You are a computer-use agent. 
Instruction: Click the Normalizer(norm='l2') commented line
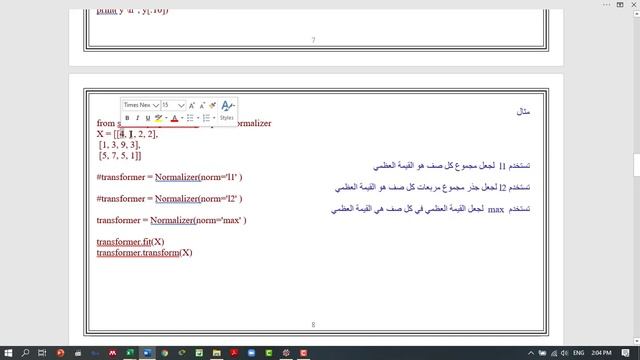tap(169, 199)
